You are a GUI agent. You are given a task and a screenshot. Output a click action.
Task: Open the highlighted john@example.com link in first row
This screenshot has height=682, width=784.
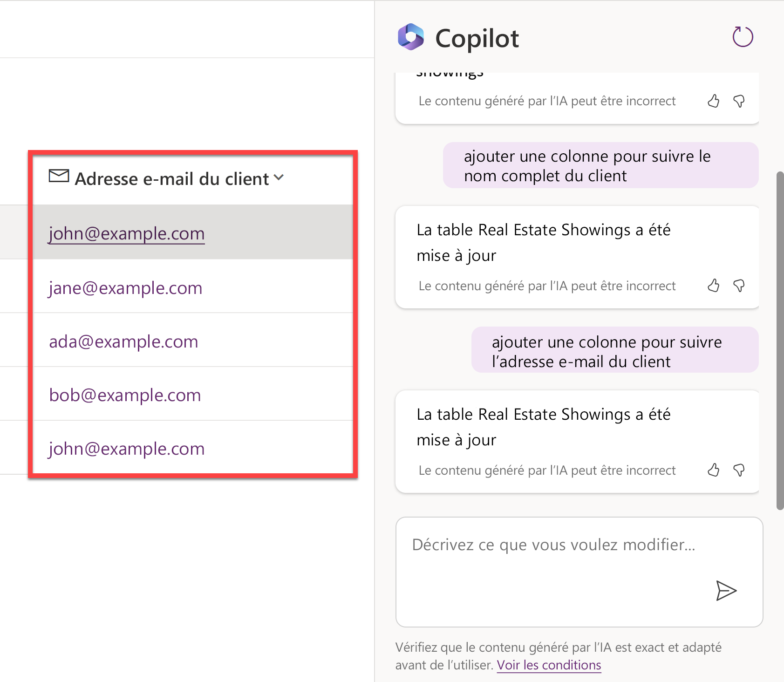coord(127,233)
